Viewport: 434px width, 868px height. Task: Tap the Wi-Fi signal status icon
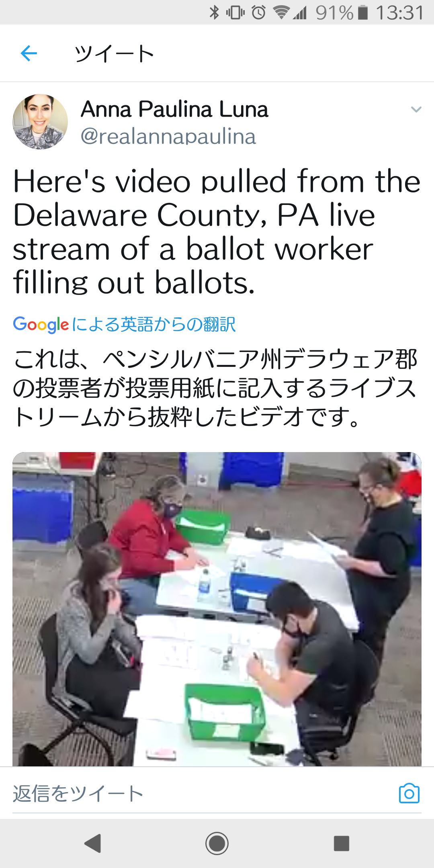pyautogui.click(x=281, y=12)
